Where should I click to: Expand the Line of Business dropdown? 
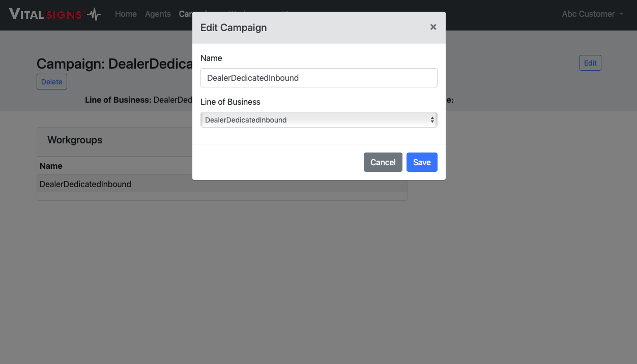tap(318, 120)
